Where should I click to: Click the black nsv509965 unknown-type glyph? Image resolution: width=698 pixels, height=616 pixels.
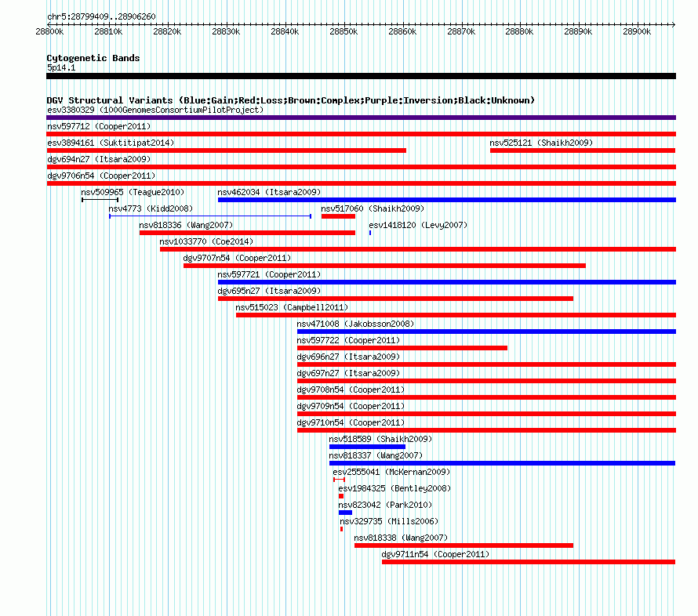coord(100,200)
